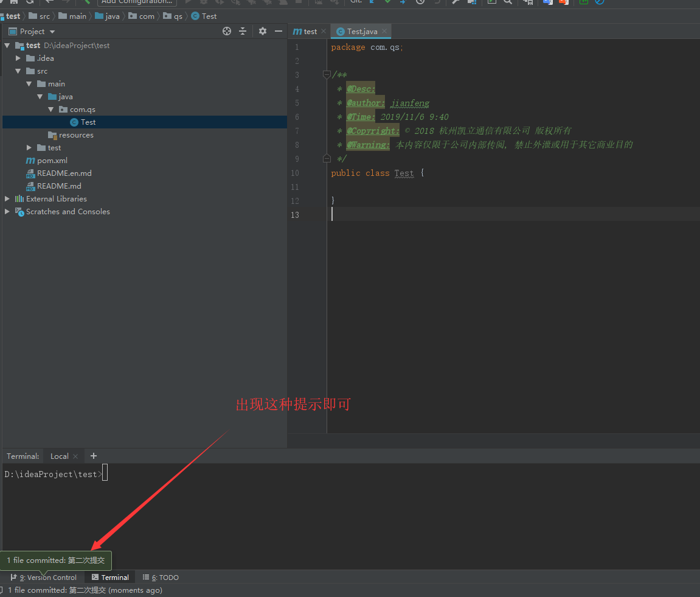Open the TODO tool window
700x597 pixels.
coord(161,578)
